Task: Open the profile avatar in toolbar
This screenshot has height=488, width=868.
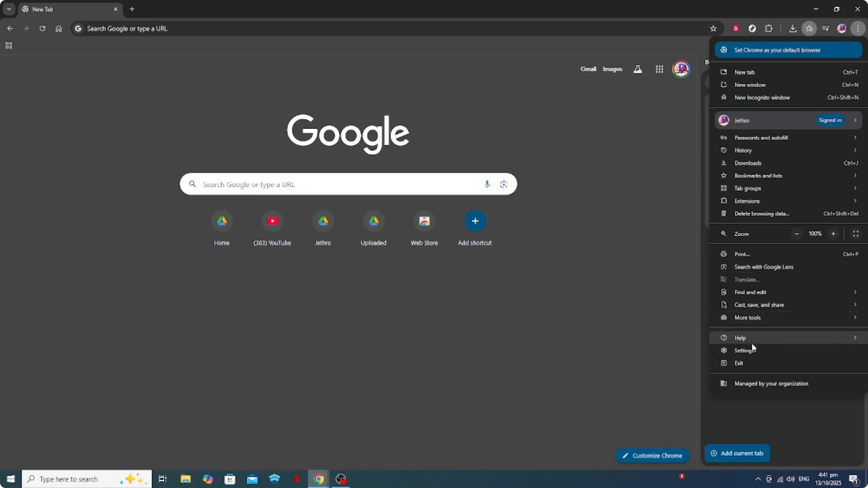Action: tap(842, 29)
